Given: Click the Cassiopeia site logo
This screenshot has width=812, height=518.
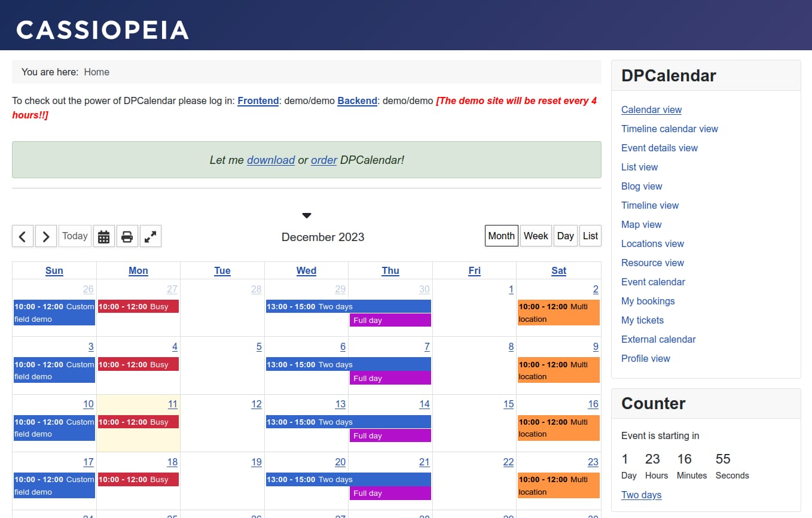Looking at the screenshot, I should tap(102, 30).
